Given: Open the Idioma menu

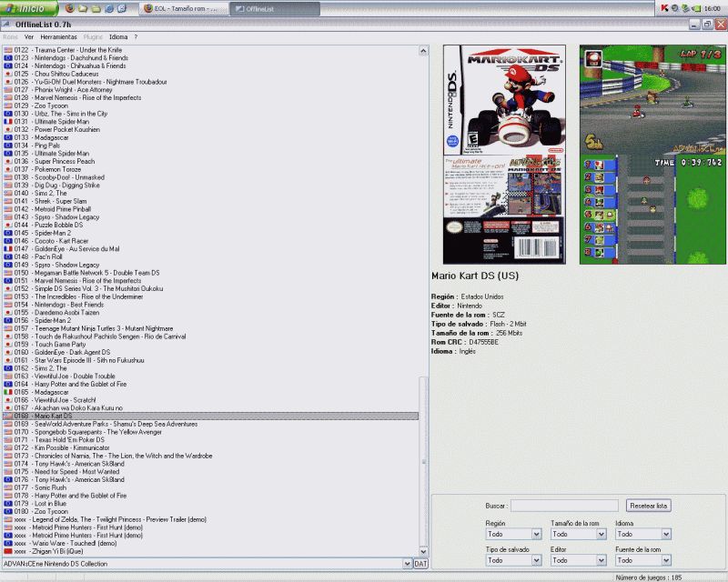Looking at the screenshot, I should pos(118,37).
